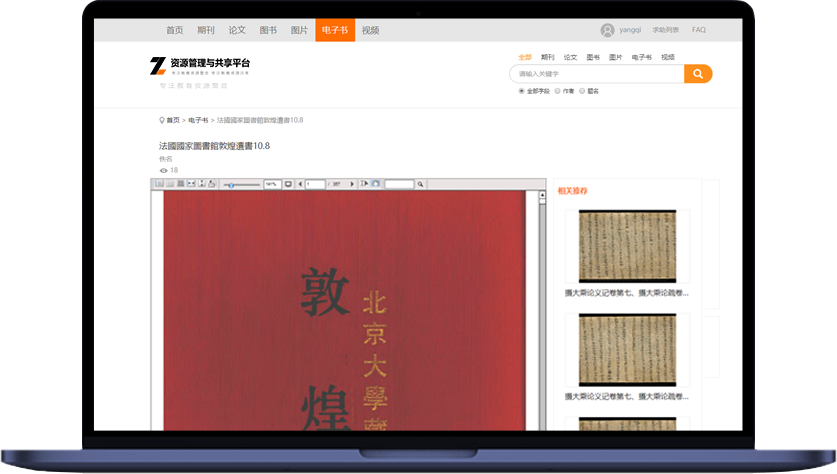
Task: Open the highlighted 电子书 navigation tab
Action: point(335,30)
